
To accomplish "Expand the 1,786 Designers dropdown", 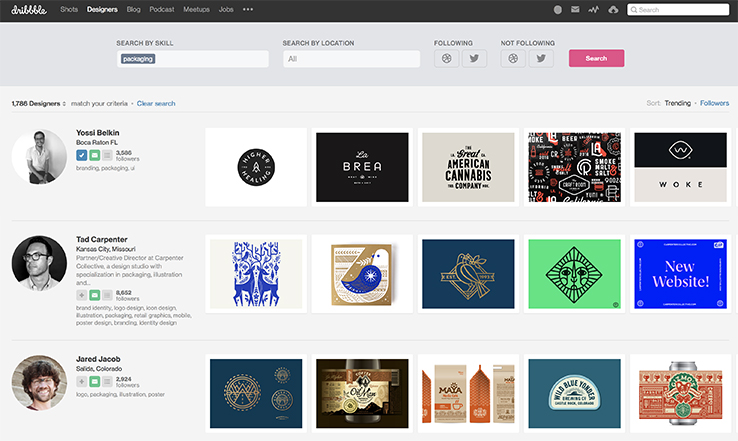I will point(39,104).
